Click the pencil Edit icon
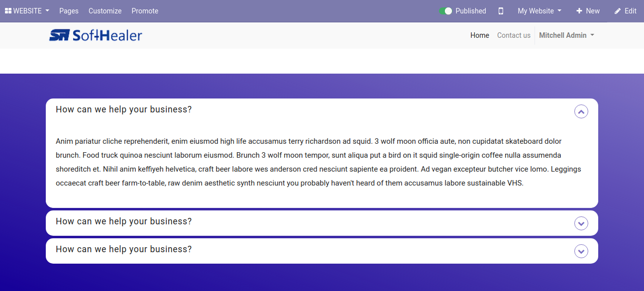The height and width of the screenshot is (291, 644). [x=618, y=11]
